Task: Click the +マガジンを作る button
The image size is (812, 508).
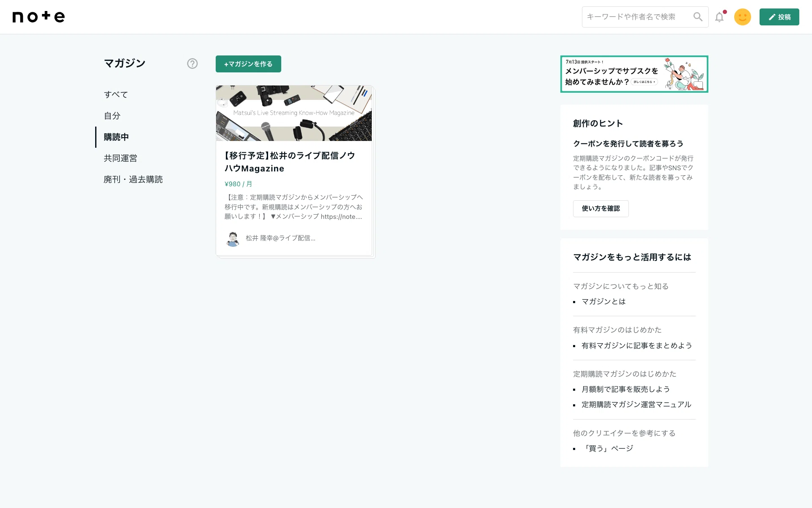Action: pos(248,64)
